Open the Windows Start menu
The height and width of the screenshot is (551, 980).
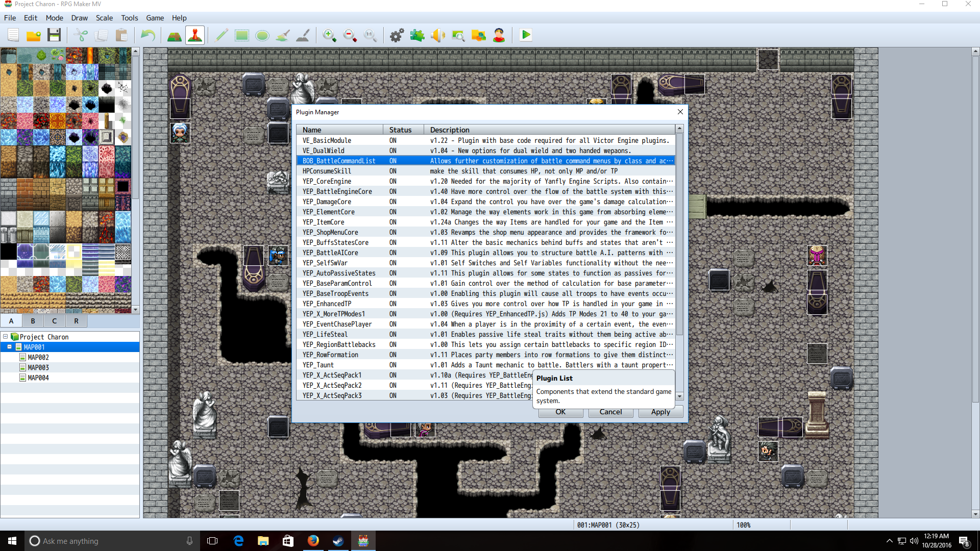pyautogui.click(x=12, y=541)
